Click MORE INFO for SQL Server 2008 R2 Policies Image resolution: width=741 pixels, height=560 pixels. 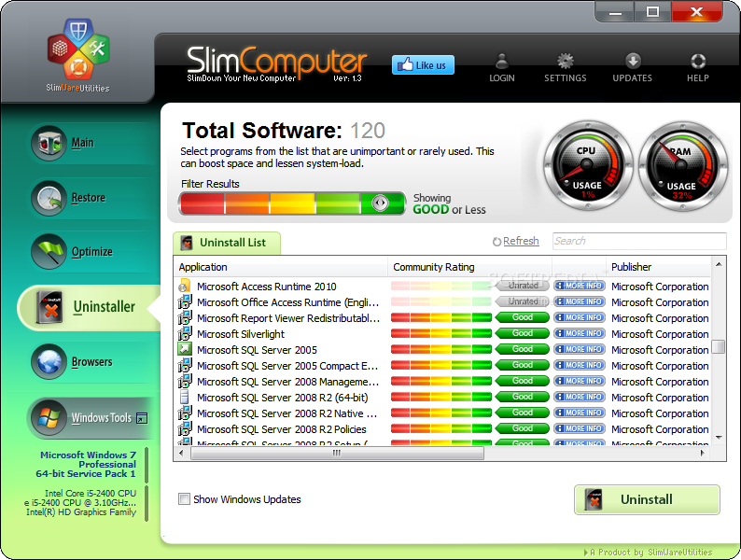coord(580,428)
